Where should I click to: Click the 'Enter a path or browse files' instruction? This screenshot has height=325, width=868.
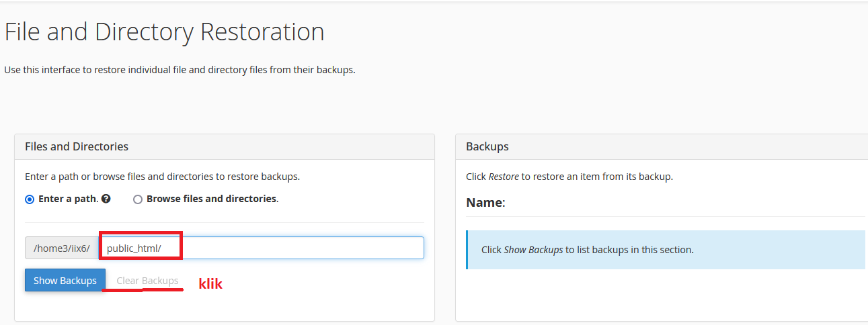coord(162,177)
